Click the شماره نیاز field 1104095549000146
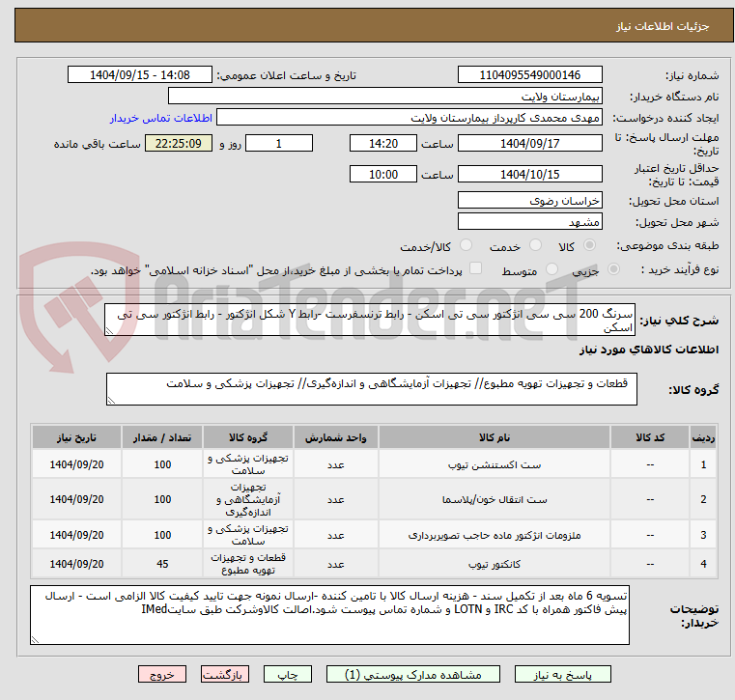This screenshot has width=735, height=700. coord(529,74)
